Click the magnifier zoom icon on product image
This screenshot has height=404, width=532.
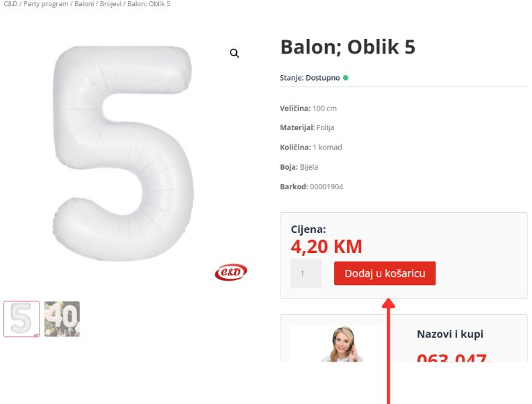tap(235, 54)
